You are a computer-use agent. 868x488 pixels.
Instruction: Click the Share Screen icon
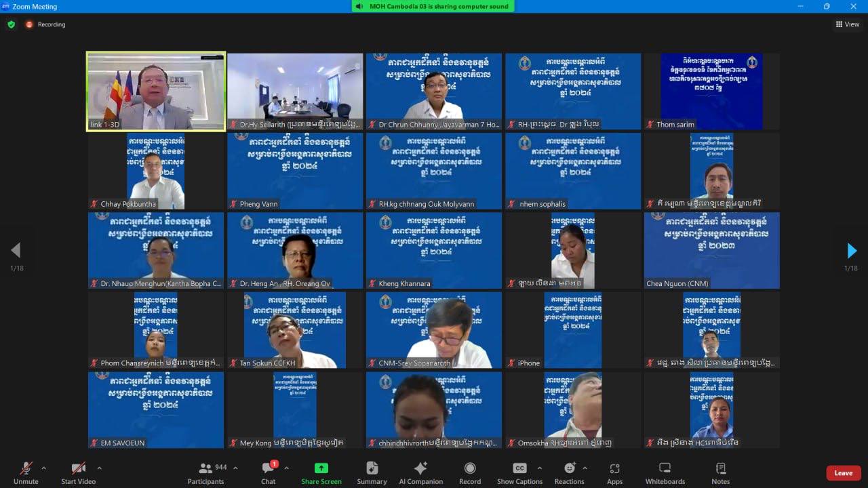(x=321, y=472)
